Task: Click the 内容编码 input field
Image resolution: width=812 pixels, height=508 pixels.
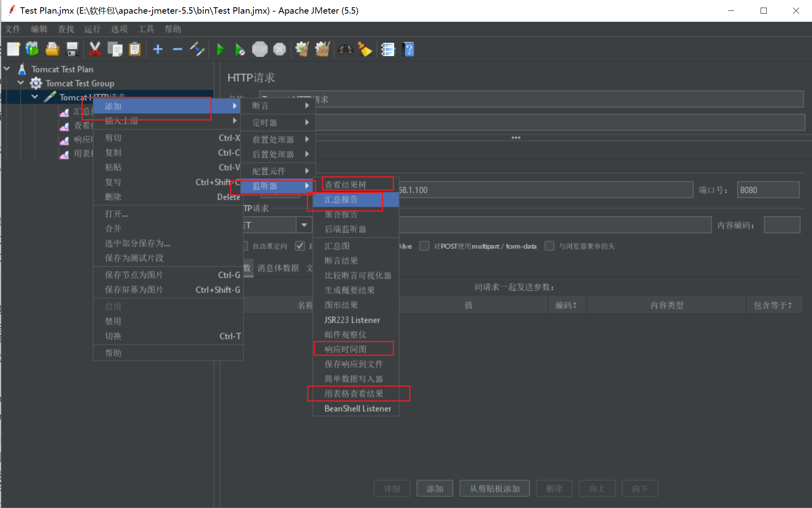Action: [782, 225]
